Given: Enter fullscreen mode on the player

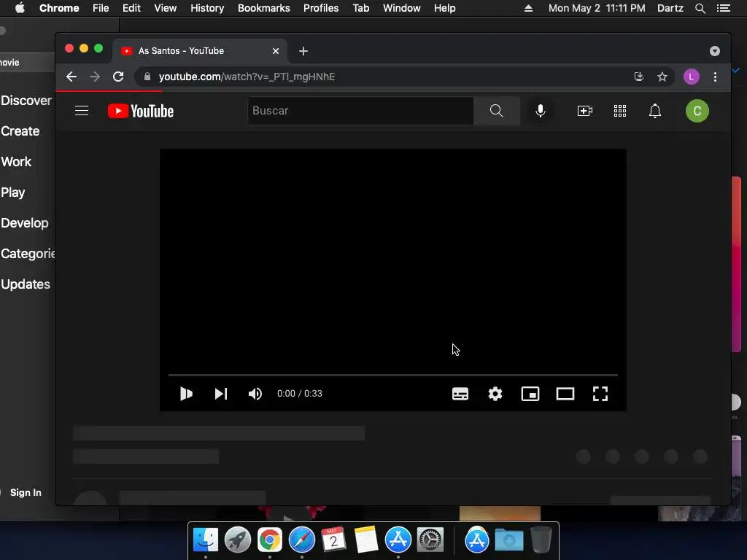Looking at the screenshot, I should [x=600, y=394].
